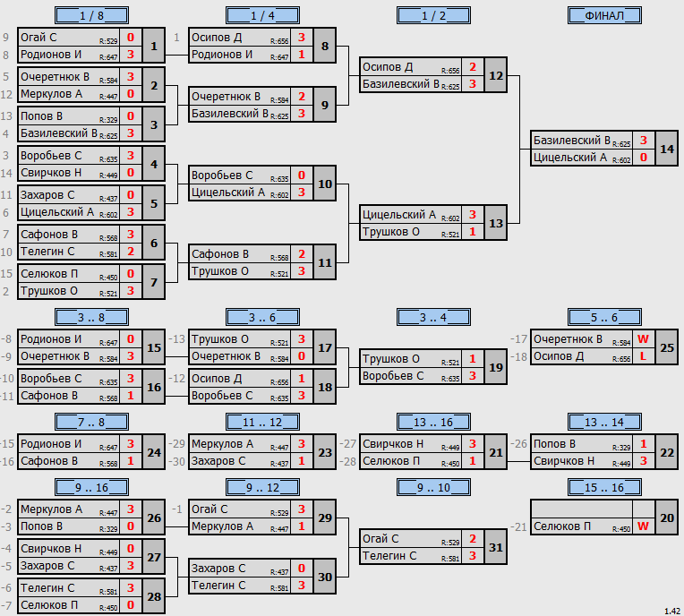Click 'Цицельский А' in final match 14

[570, 158]
